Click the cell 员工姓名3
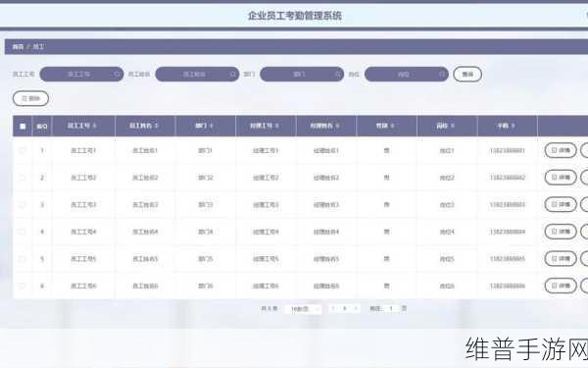 145,205
